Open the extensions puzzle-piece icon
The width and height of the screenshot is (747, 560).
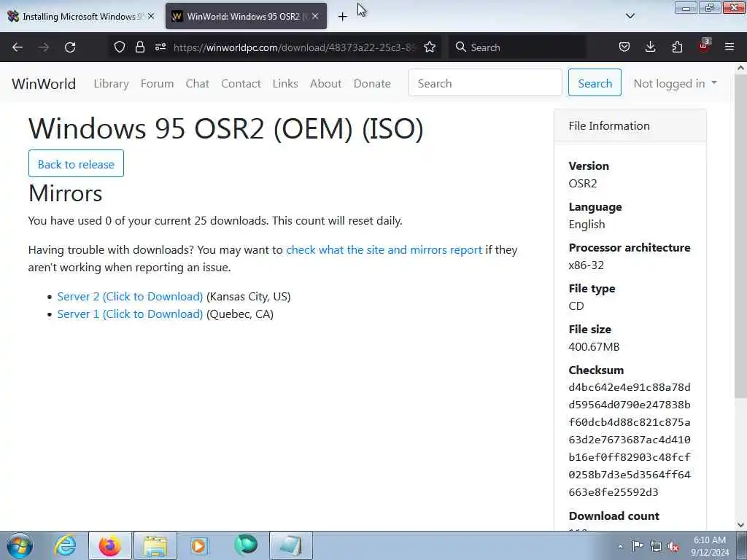point(677,47)
